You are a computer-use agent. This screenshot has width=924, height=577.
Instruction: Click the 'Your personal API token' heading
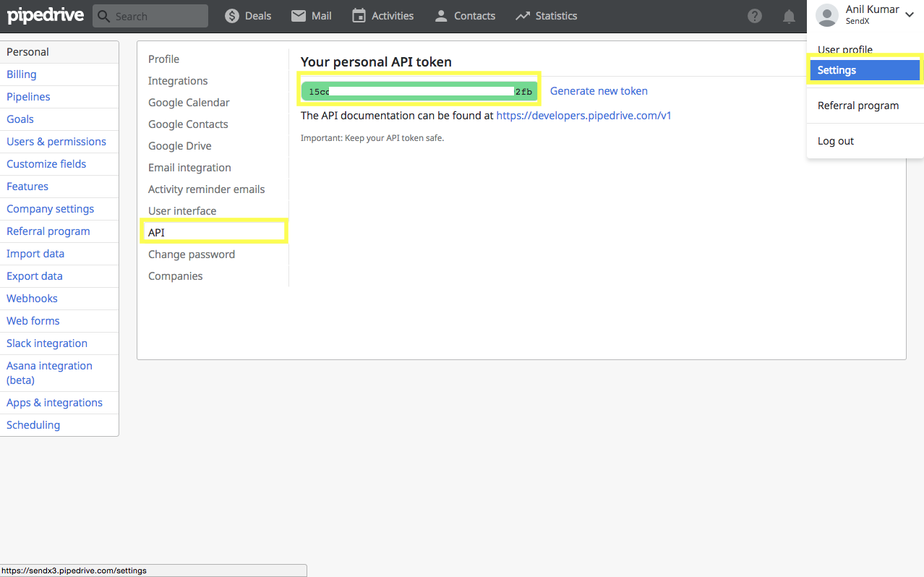coord(376,62)
